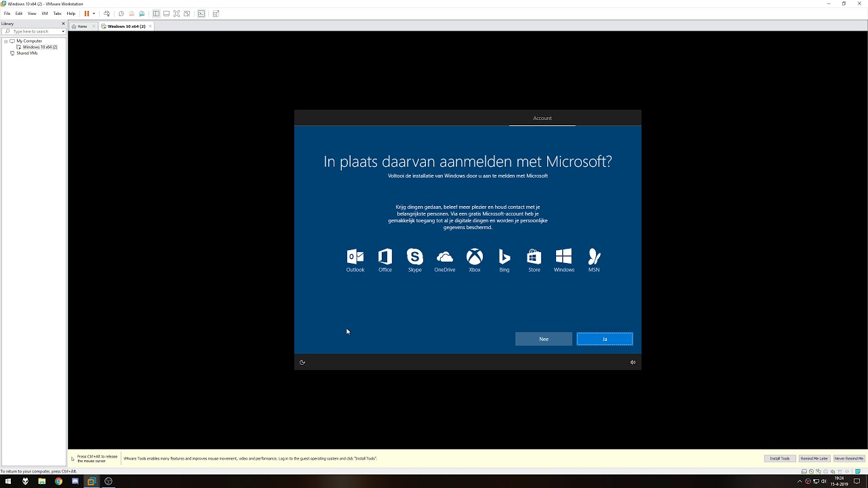The height and width of the screenshot is (488, 868).
Task: Click the Xbox icon in setup
Action: [475, 257]
